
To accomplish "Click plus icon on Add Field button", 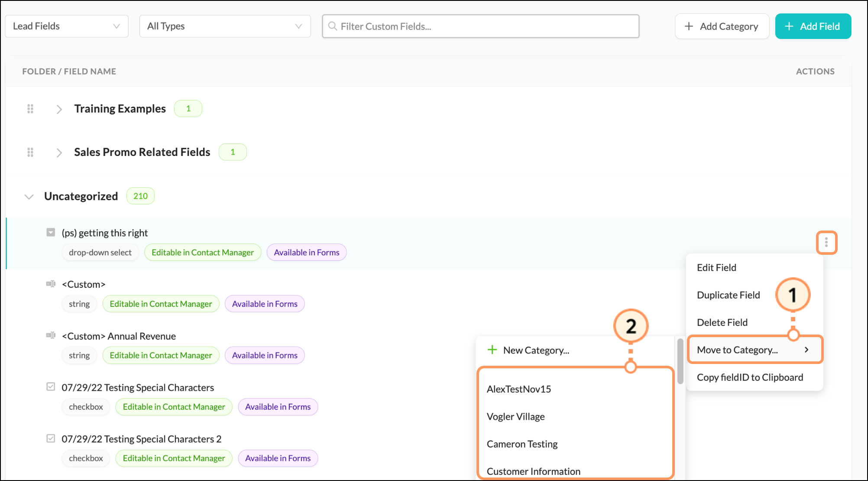I will pos(789,26).
